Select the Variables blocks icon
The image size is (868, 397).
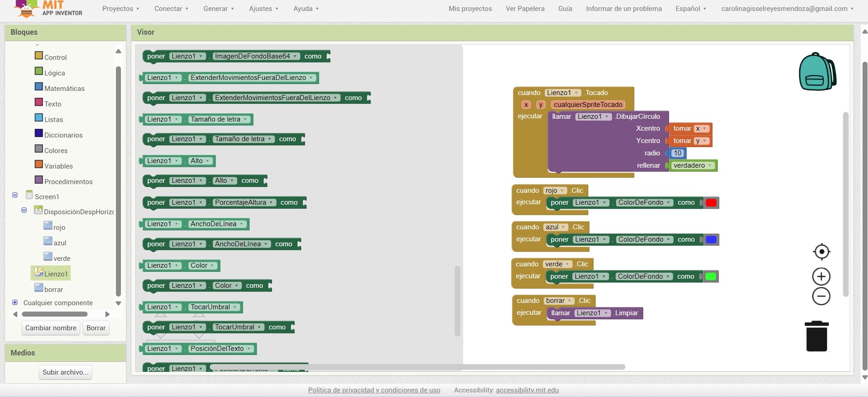point(39,164)
